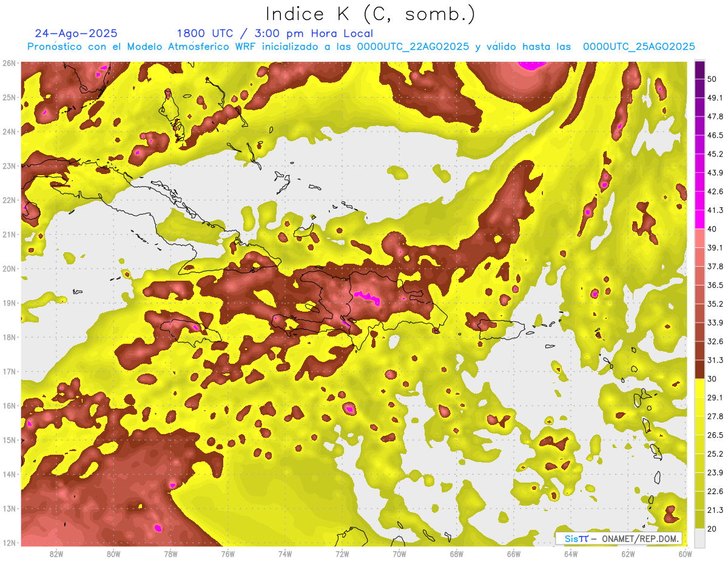This screenshot has width=728, height=562.
Task: Click the colorbar label "42.6"
Action: [715, 192]
